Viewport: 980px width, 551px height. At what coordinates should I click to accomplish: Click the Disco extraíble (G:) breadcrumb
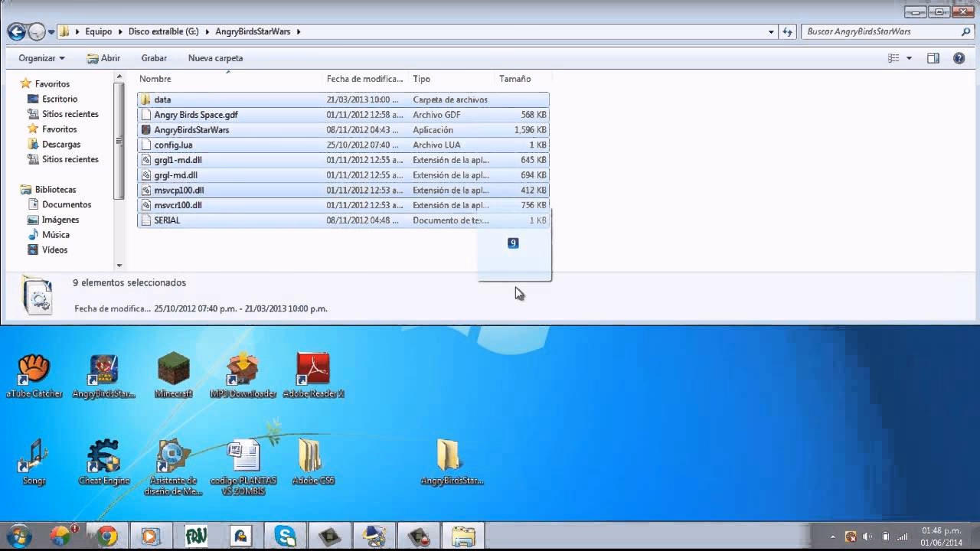[x=164, y=32]
